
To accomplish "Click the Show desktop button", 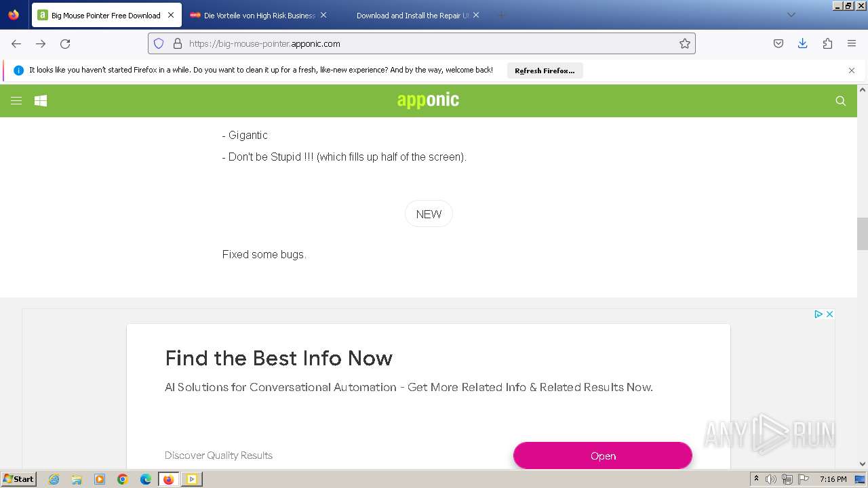I will tap(860, 479).
